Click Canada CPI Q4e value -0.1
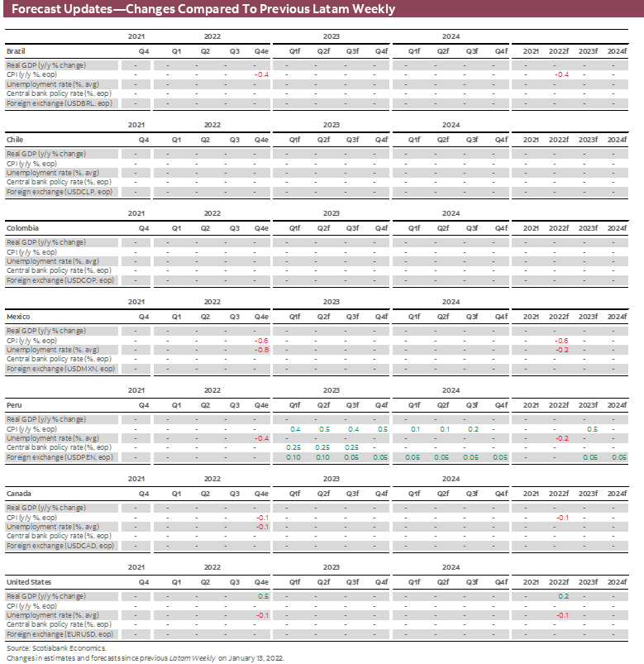Image resolution: width=644 pixels, height=664 pixels. pos(263,518)
